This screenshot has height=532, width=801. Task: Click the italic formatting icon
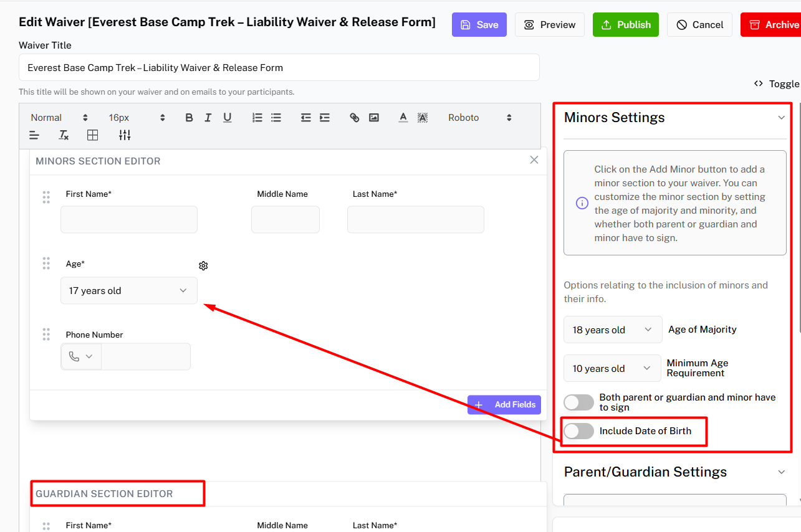[208, 118]
